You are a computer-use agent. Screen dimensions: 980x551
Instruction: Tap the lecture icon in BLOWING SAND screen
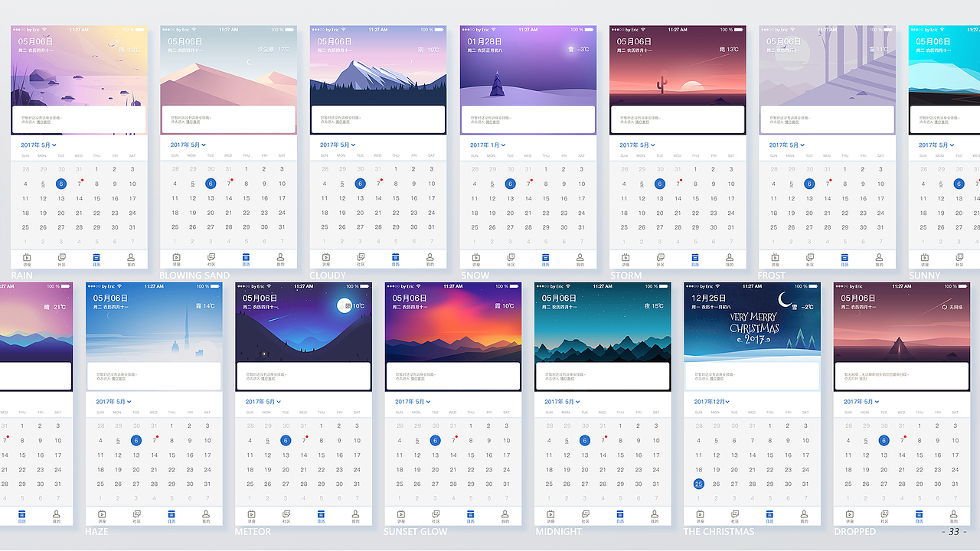(176, 258)
